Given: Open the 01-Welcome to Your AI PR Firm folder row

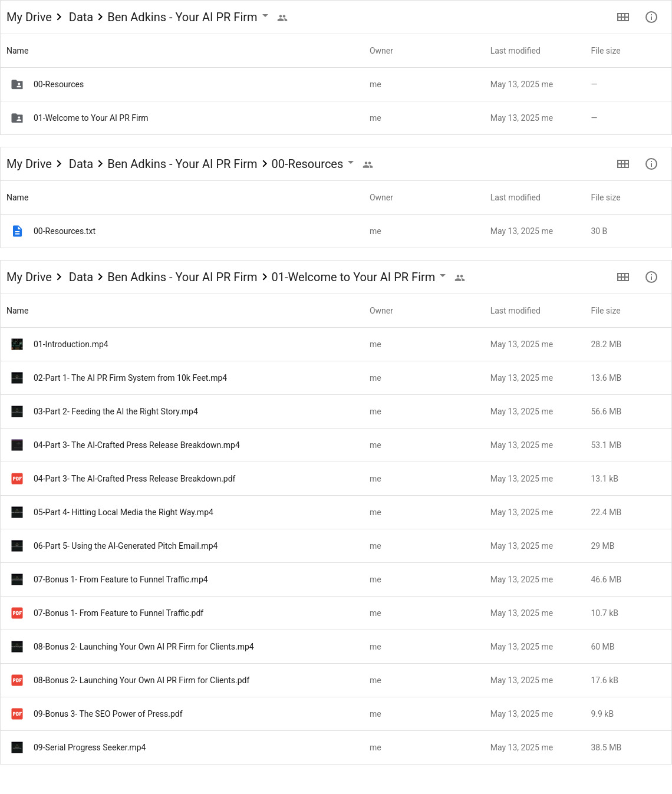Looking at the screenshot, I should pyautogui.click(x=336, y=118).
